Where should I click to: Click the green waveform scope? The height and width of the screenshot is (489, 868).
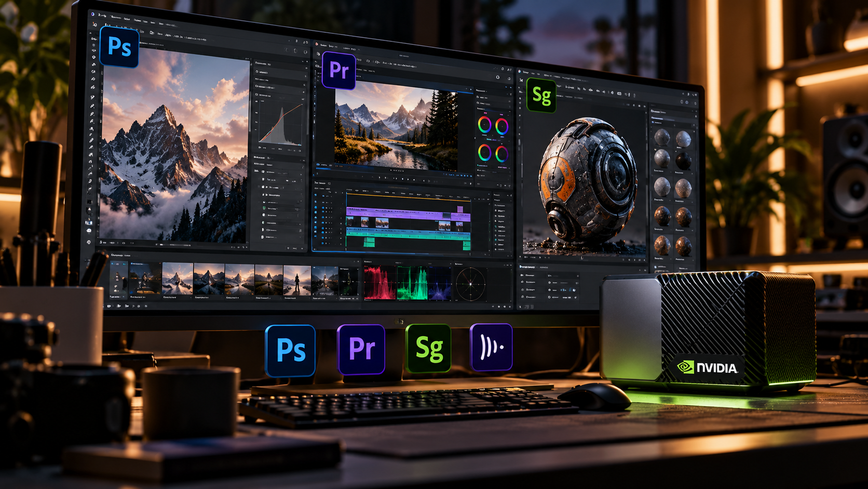(412, 284)
